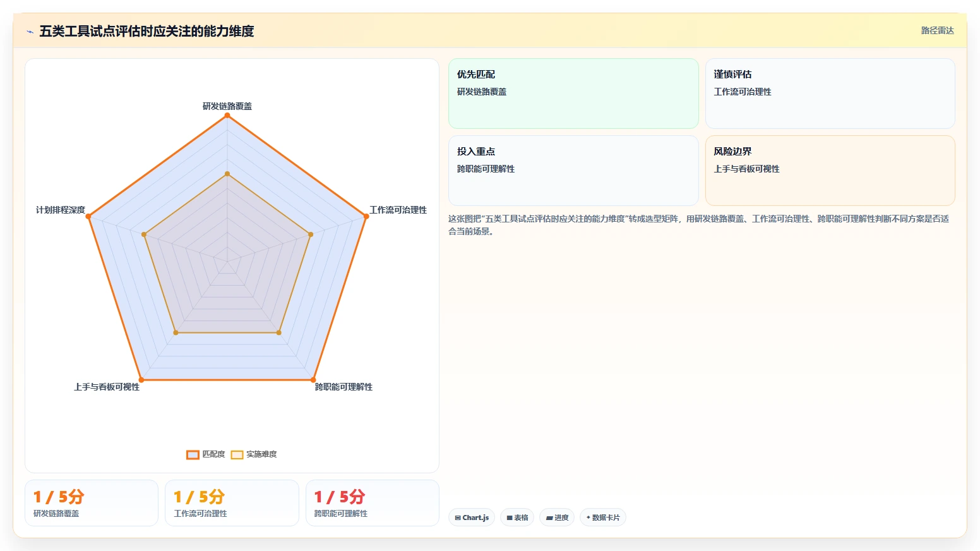This screenshot has width=980, height=551.
Task: Click the outer orange point at 跨职能可理解性 vertex
Action: coord(313,380)
